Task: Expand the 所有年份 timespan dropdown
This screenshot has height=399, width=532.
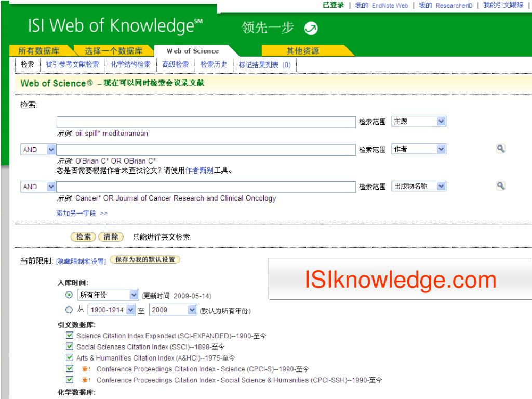Action: pos(108,295)
